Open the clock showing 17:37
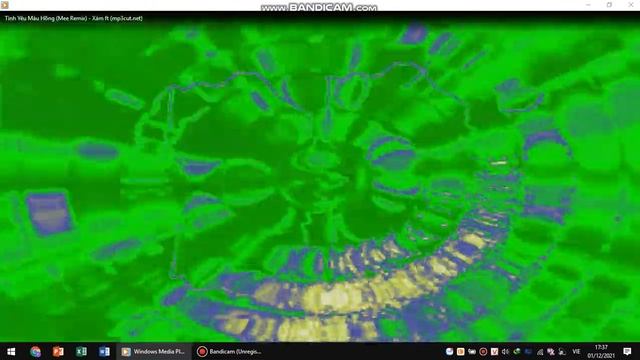The width and height of the screenshot is (640, 360). (601, 351)
